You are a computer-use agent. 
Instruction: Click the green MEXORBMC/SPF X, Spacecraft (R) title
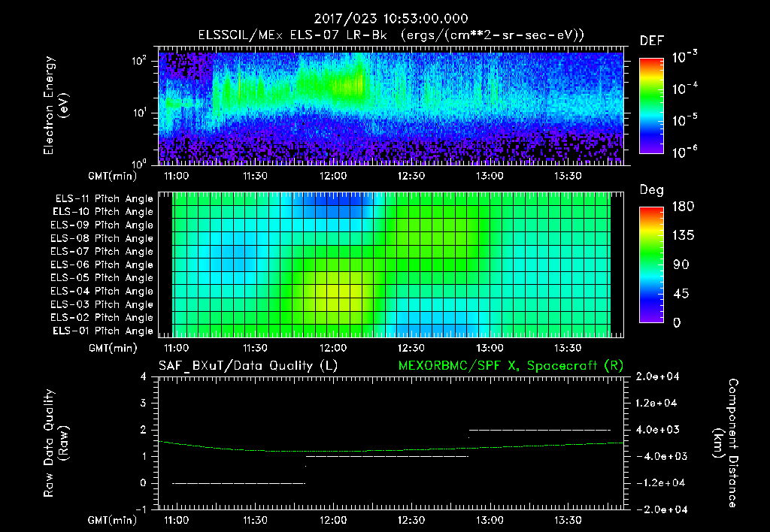coord(511,366)
